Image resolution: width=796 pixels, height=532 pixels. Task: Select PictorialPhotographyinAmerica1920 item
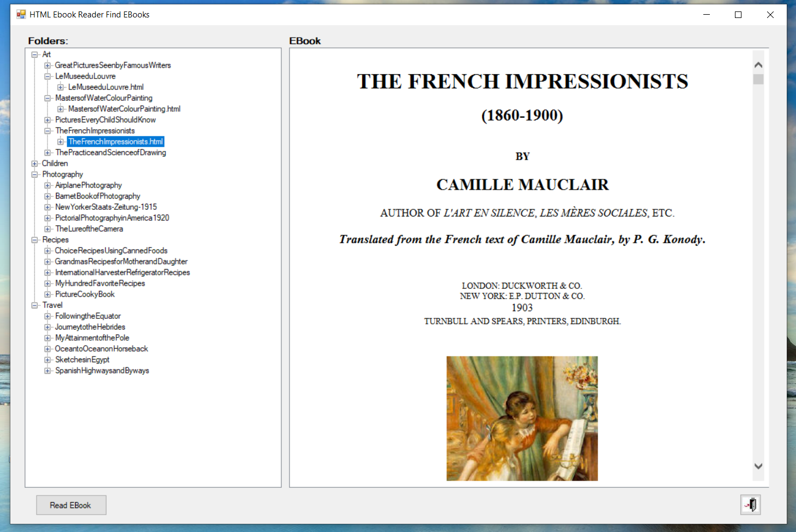coord(112,218)
